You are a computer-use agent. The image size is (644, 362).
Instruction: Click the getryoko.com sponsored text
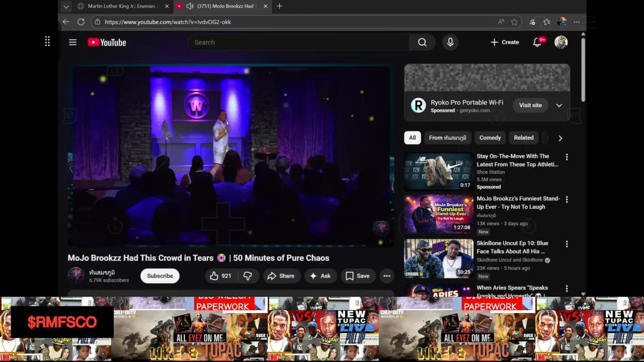click(474, 111)
